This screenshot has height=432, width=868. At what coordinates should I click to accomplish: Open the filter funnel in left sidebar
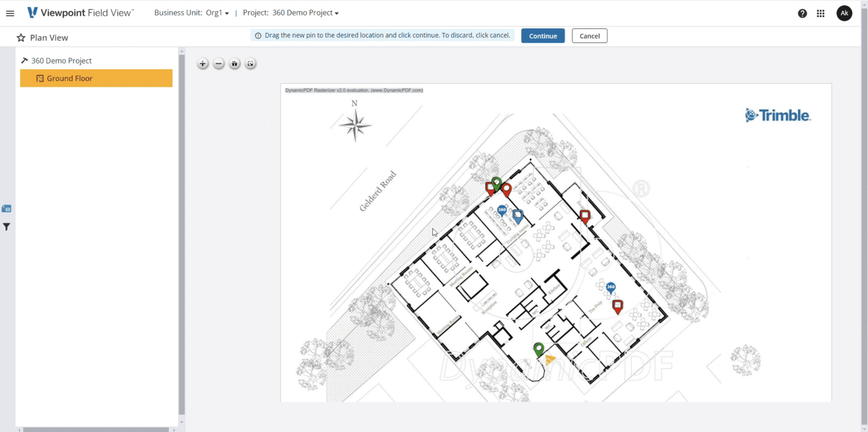(7, 227)
